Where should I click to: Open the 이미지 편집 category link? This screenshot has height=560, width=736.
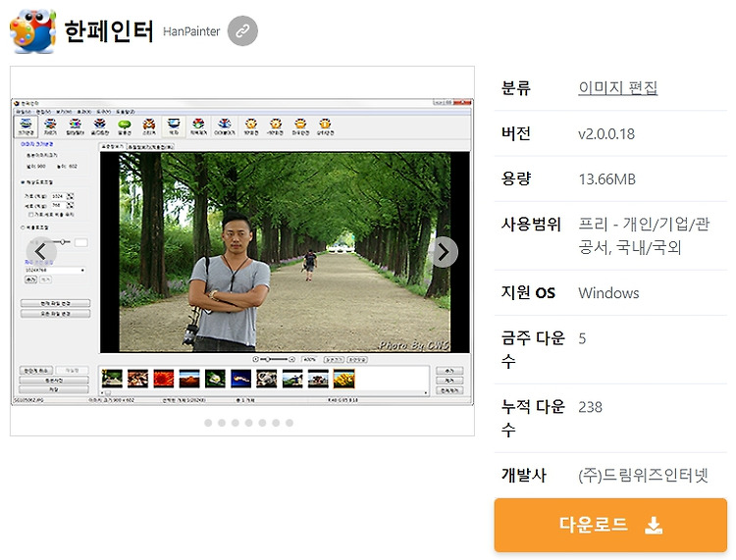click(x=617, y=87)
